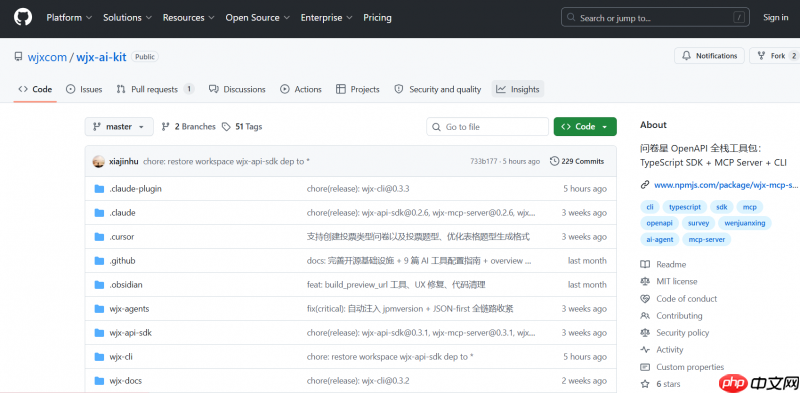Open the build_preview_url commit message

click(x=396, y=285)
